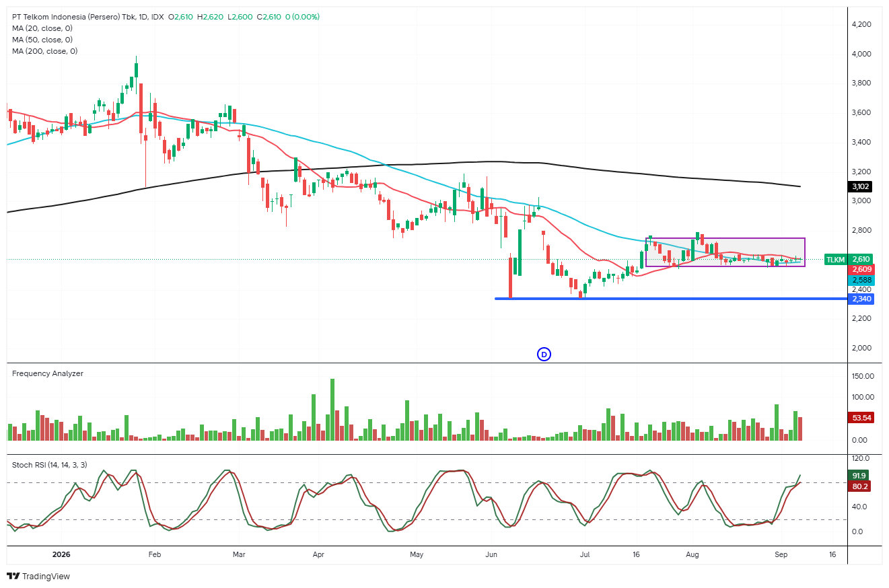Viewport: 889px width, 588px height.
Task: Click the 40.0 Stoch RSI axis label
Action: click(x=859, y=507)
